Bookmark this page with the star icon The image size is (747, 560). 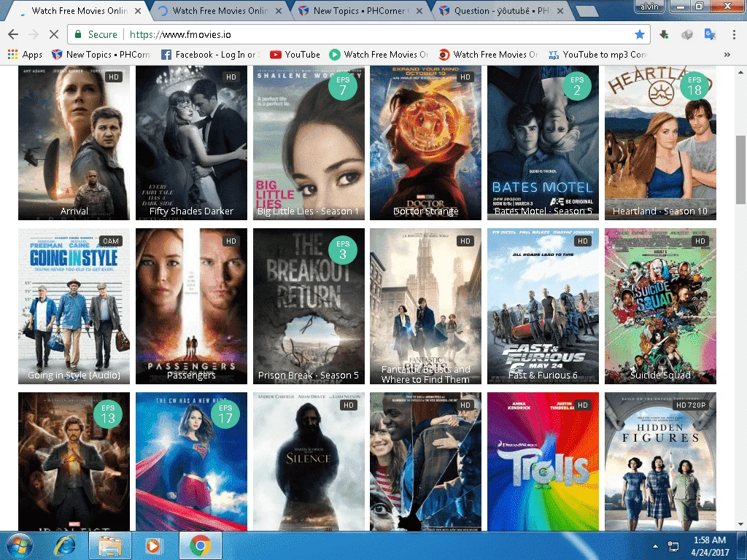coord(639,34)
